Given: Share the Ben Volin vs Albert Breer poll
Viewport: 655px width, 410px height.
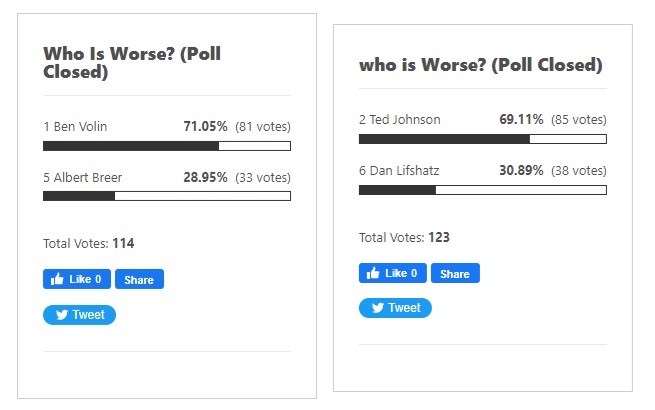Looking at the screenshot, I should point(139,279).
